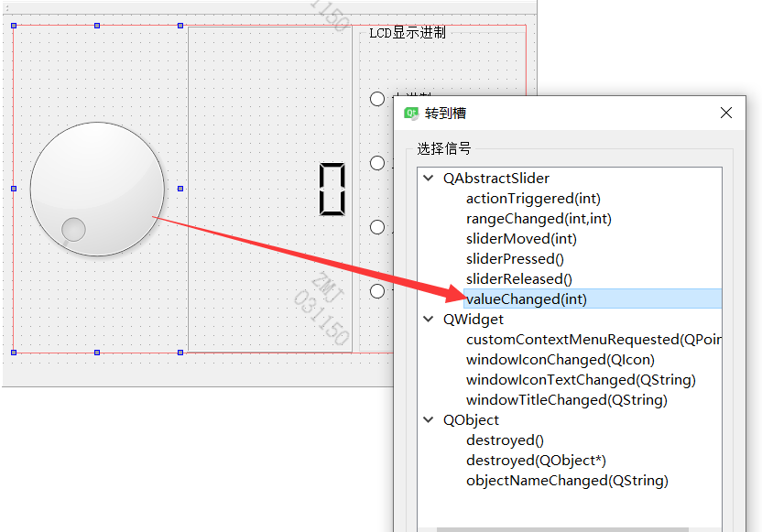Select the LCD number display widget
Screen dimensions: 762x532
coord(332,190)
